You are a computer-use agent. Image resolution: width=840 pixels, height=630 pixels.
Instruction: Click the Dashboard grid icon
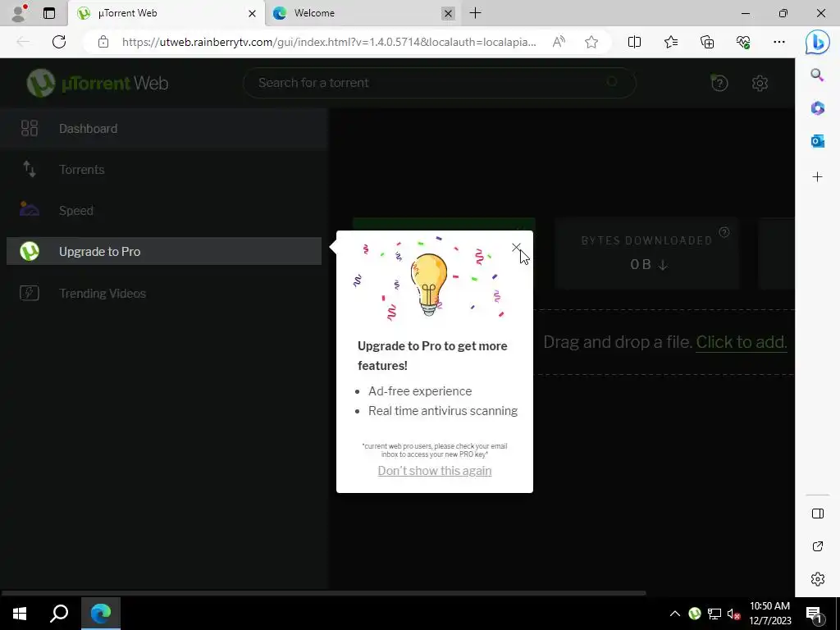point(29,128)
